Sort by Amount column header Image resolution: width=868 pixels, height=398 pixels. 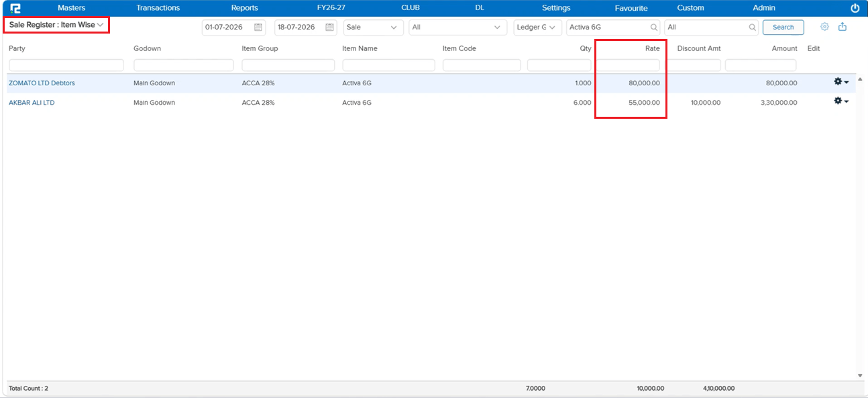pos(784,48)
